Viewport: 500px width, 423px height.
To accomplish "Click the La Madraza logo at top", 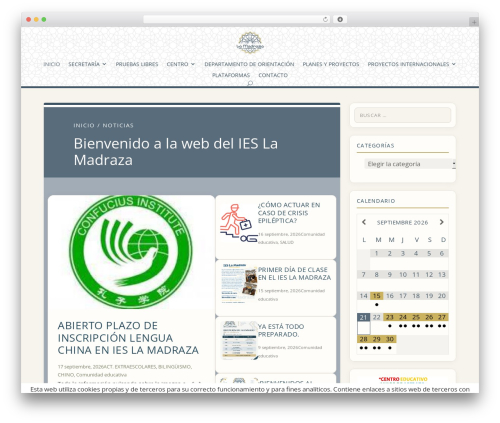I will click(x=250, y=43).
